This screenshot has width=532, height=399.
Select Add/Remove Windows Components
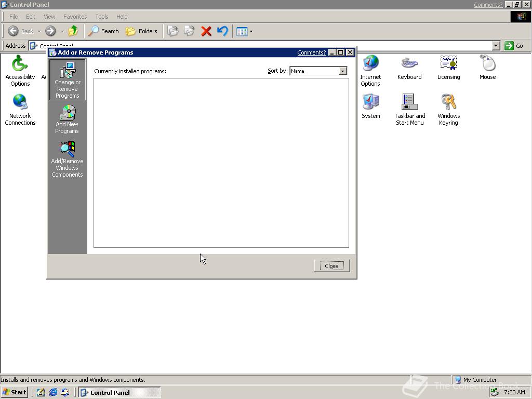point(67,159)
